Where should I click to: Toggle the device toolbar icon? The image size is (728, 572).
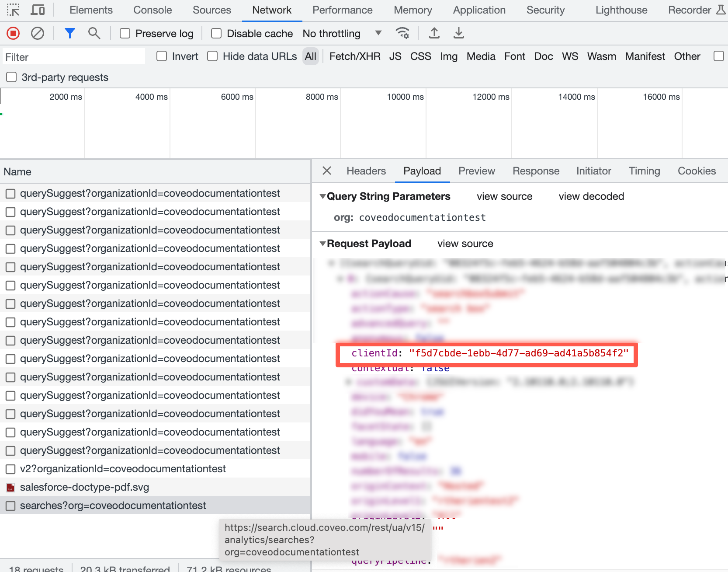(38, 10)
